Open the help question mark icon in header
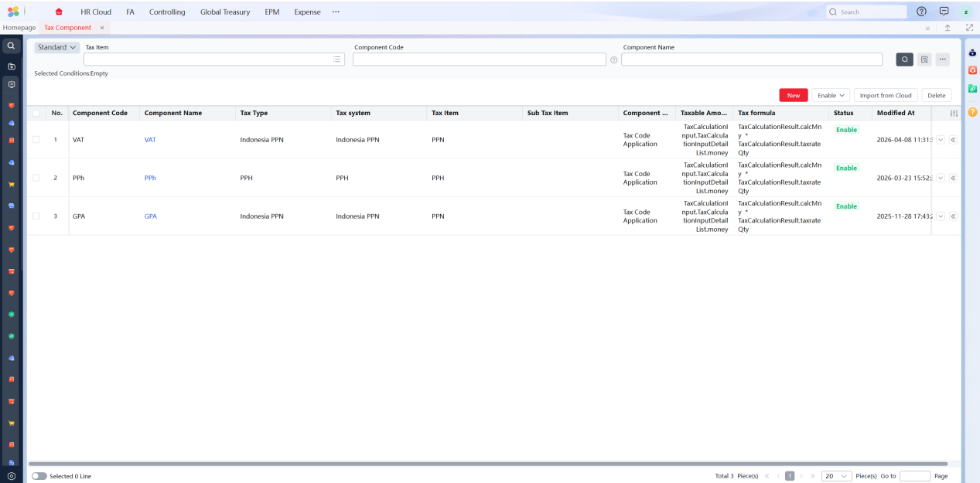 pos(921,12)
